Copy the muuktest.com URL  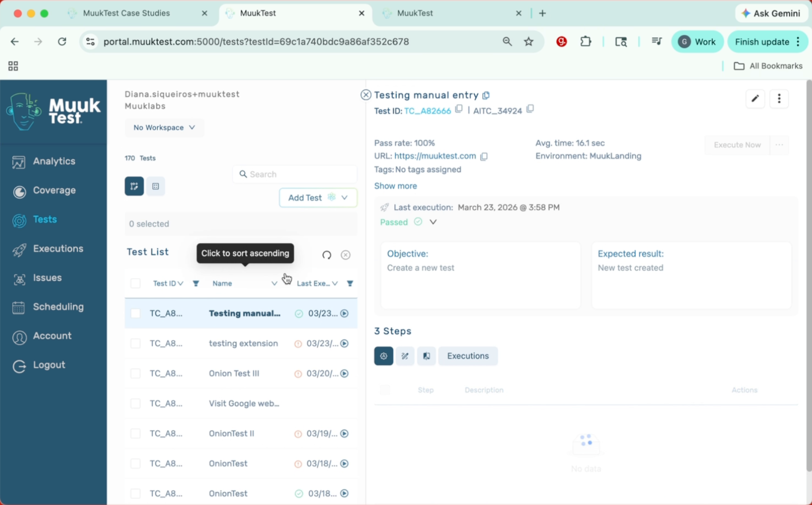pos(484,156)
